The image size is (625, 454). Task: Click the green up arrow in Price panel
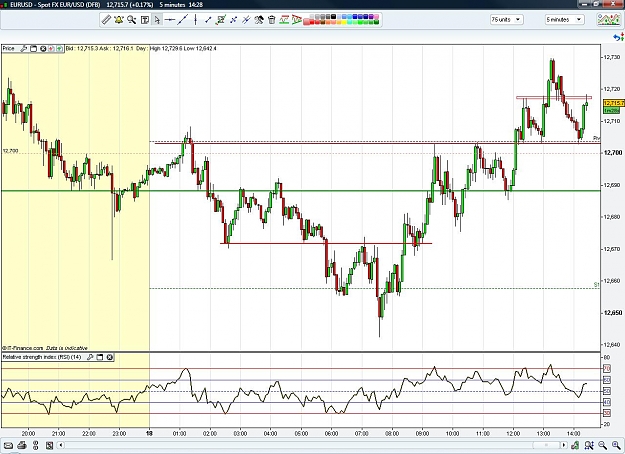click(59, 49)
